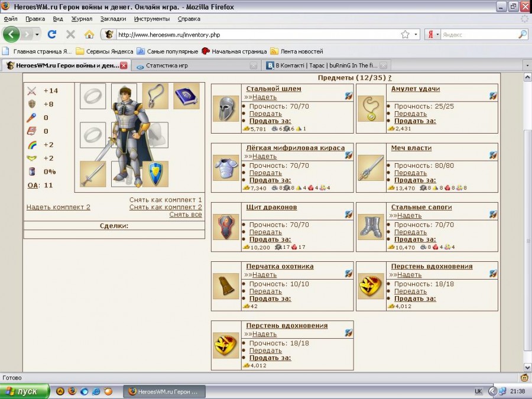Close the HeroesWM.ru tab
The width and height of the screenshot is (532, 399).
click(124, 66)
